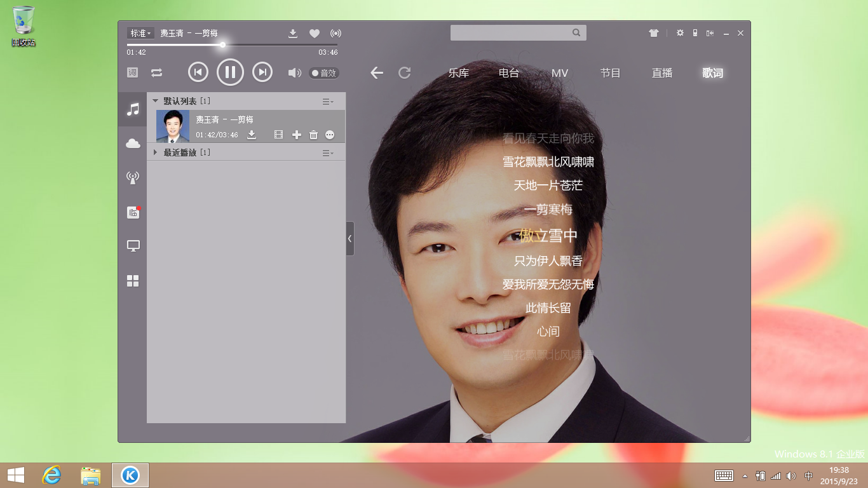Open local music list sidebar icon

point(133,109)
